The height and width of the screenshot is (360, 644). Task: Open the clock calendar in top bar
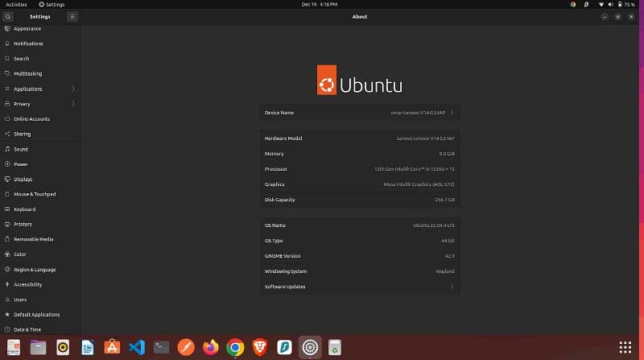pos(322,4)
